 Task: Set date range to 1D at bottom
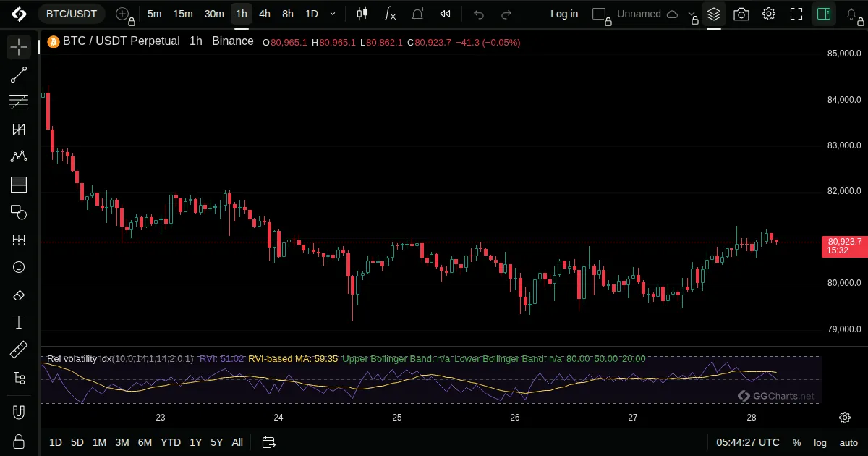(x=56, y=442)
